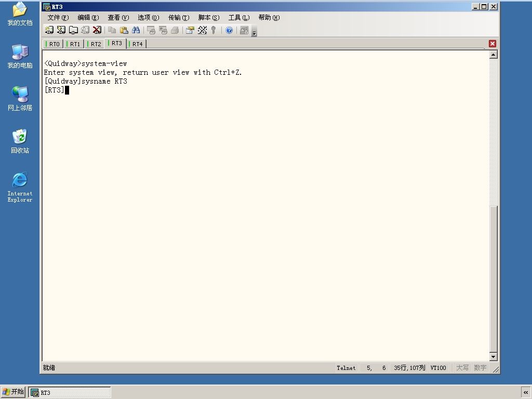Open the 工具(L) menu
Image resolution: width=532 pixels, height=399 pixels.
(239, 18)
